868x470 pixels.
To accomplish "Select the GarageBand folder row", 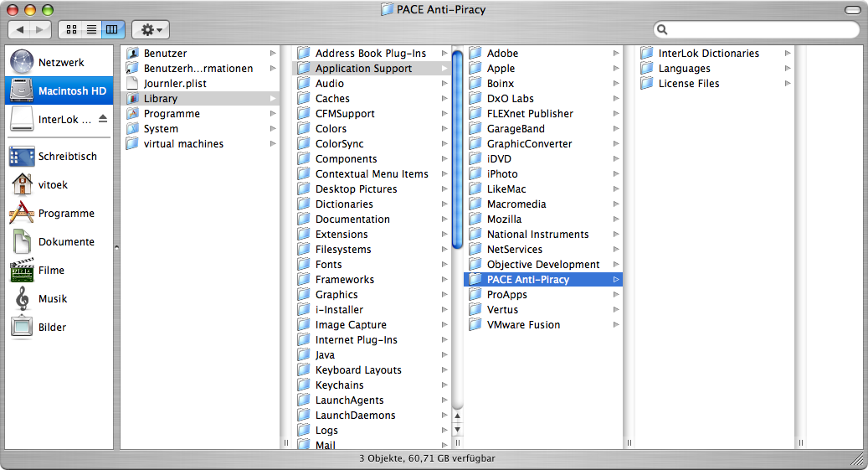I will (543, 128).
